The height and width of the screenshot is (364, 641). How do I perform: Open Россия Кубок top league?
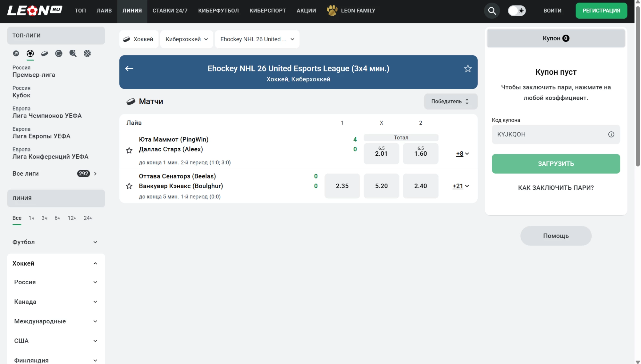pyautogui.click(x=21, y=92)
